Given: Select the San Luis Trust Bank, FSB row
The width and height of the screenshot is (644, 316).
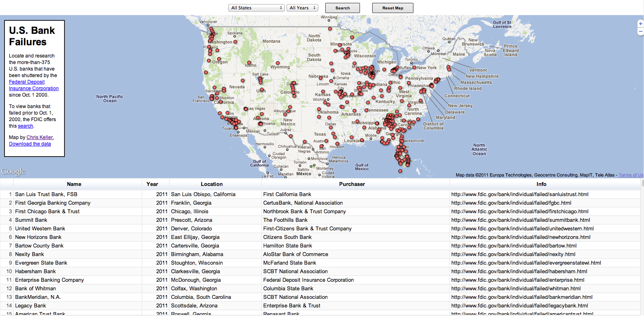Looking at the screenshot, I should click(x=320, y=194).
